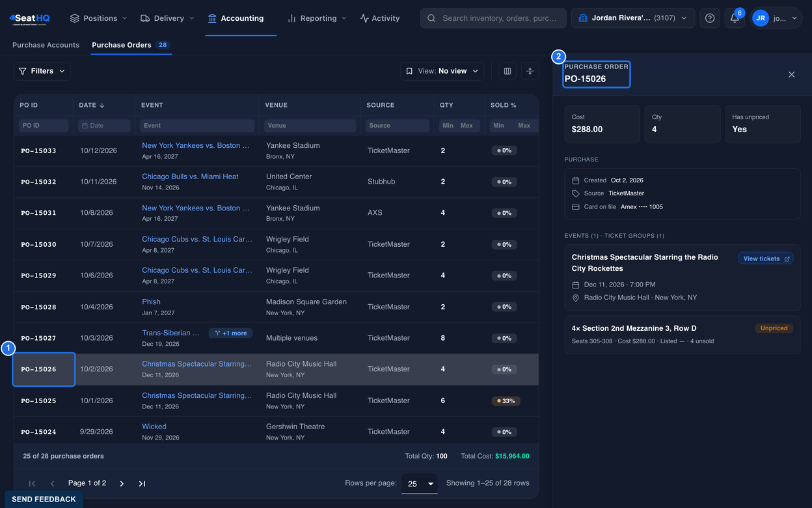Click the Venue filter field
The width and height of the screenshot is (812, 508).
pyautogui.click(x=310, y=126)
